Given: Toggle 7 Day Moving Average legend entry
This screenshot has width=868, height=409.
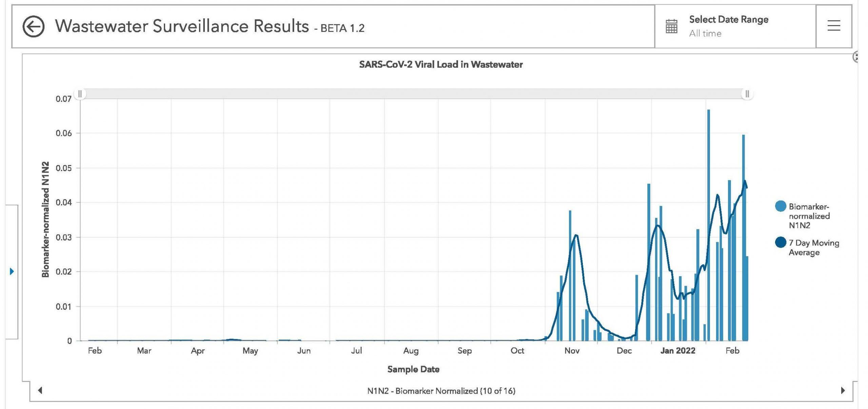Looking at the screenshot, I should click(x=807, y=247).
